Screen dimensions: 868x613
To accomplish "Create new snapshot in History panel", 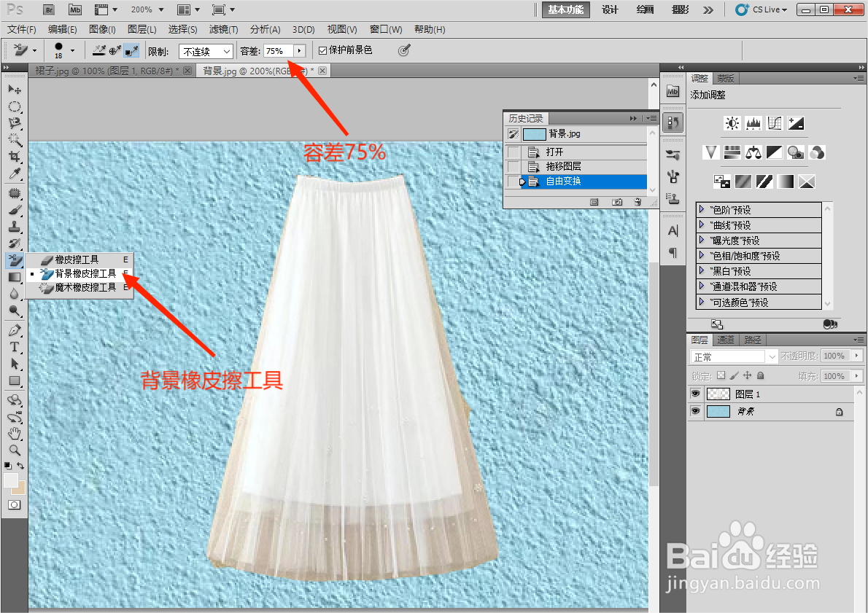I will [616, 202].
